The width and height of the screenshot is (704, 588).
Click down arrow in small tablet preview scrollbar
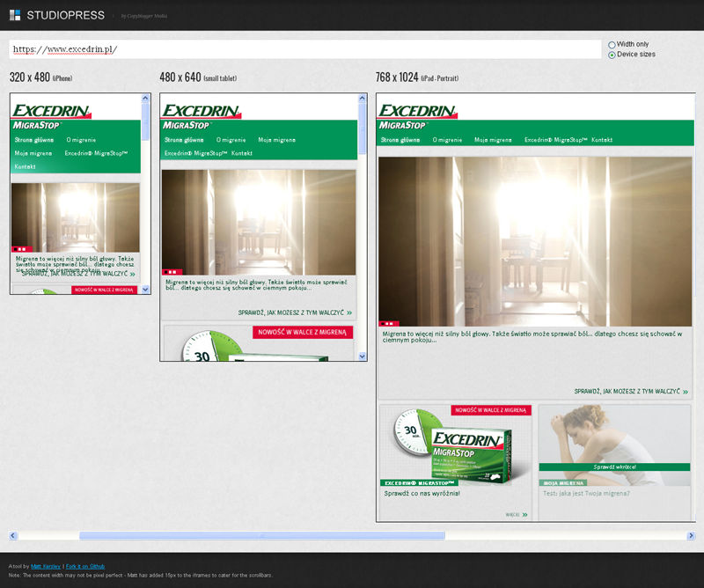(x=363, y=356)
